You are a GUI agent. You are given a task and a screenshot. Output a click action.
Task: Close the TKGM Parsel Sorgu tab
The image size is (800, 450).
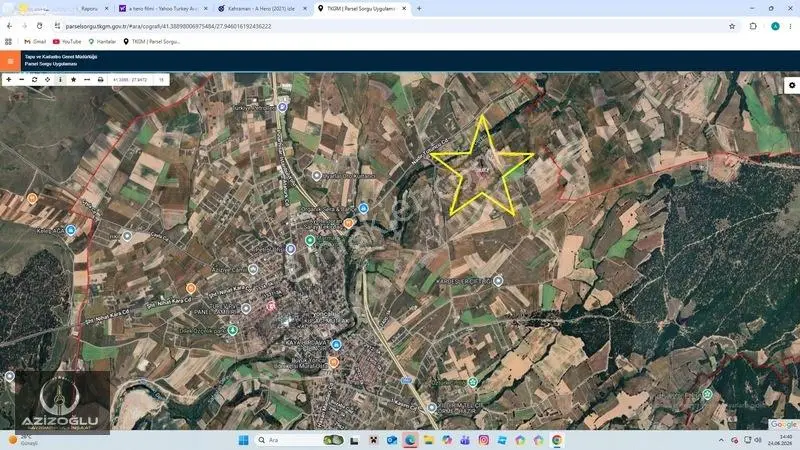(404, 9)
